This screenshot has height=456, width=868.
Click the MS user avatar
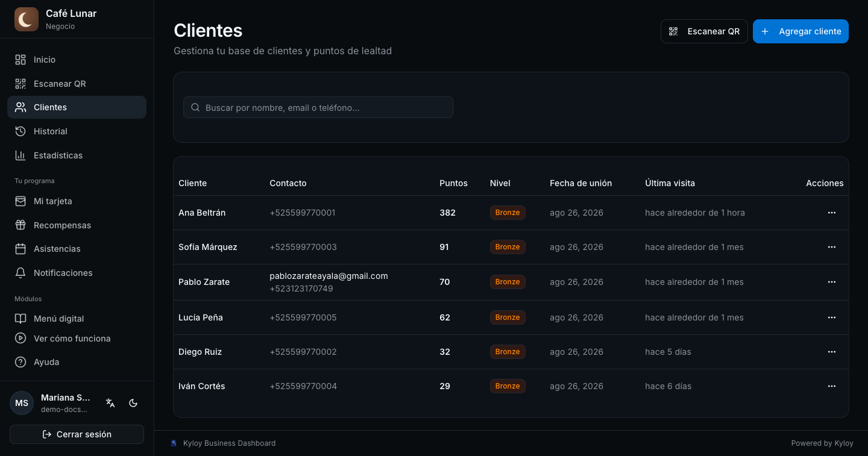[22, 403]
